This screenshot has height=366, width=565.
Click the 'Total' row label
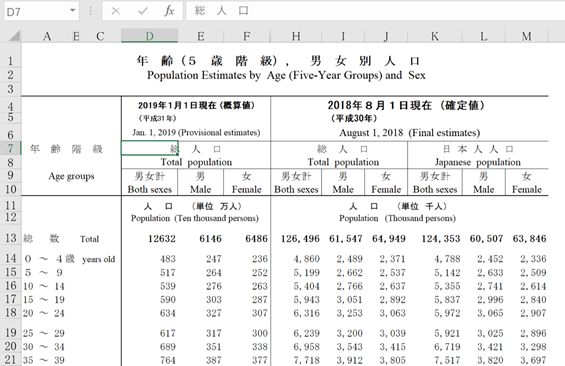(89, 239)
